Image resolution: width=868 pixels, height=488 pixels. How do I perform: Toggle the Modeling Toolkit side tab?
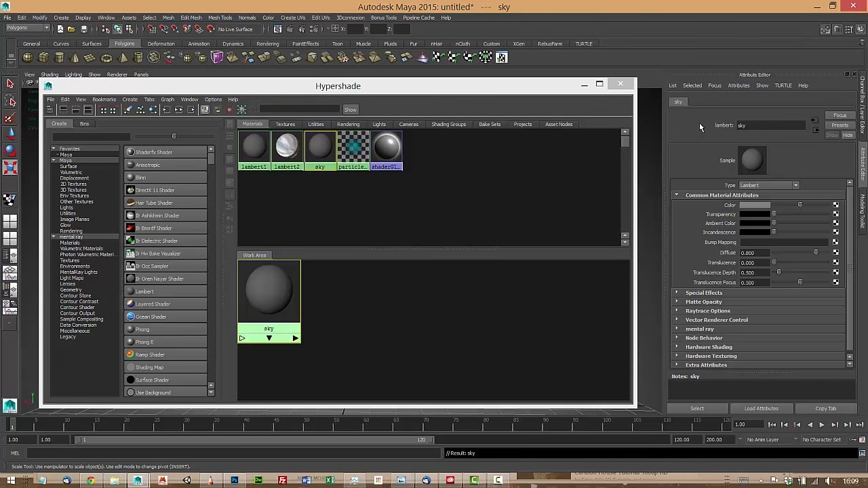pos(863,211)
